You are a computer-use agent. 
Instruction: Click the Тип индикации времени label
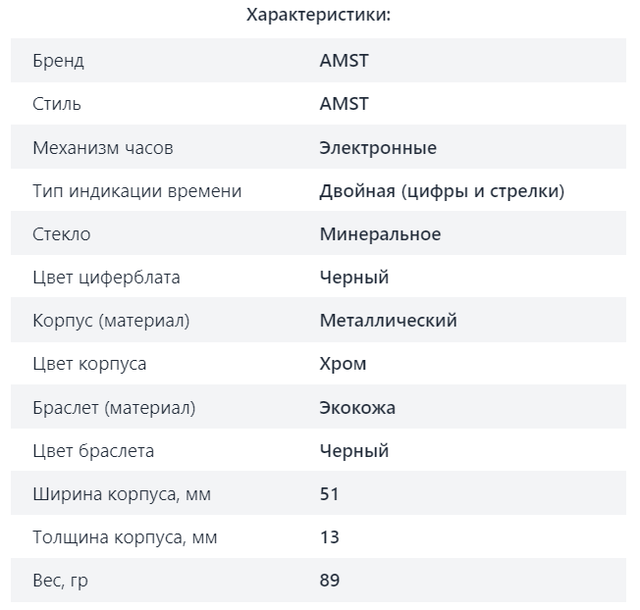[137, 191]
